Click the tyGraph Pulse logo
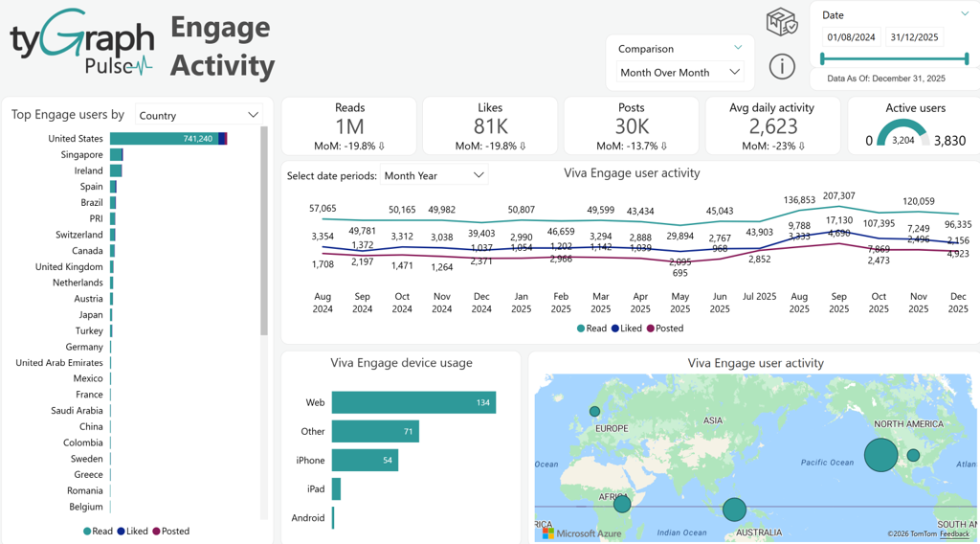The width and height of the screenshot is (980, 544). pyautogui.click(x=82, y=42)
